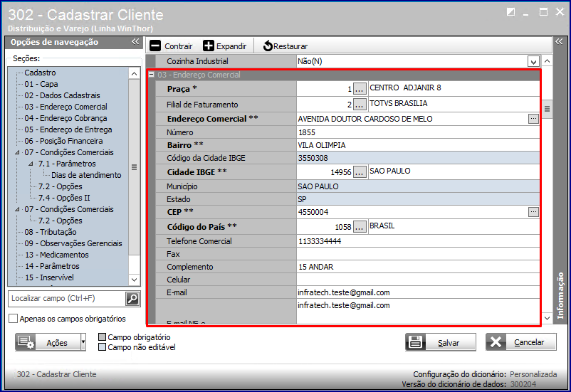Select 01 - Capa section

coord(41,84)
